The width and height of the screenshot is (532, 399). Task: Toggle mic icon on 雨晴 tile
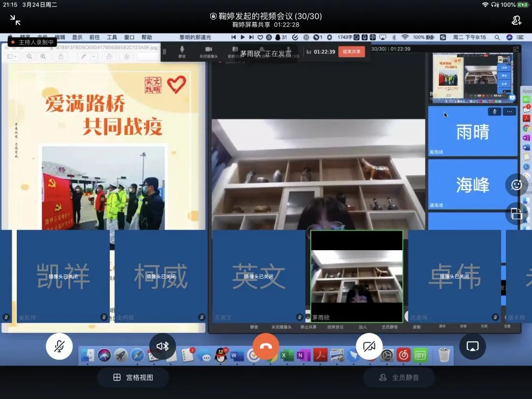(x=495, y=112)
